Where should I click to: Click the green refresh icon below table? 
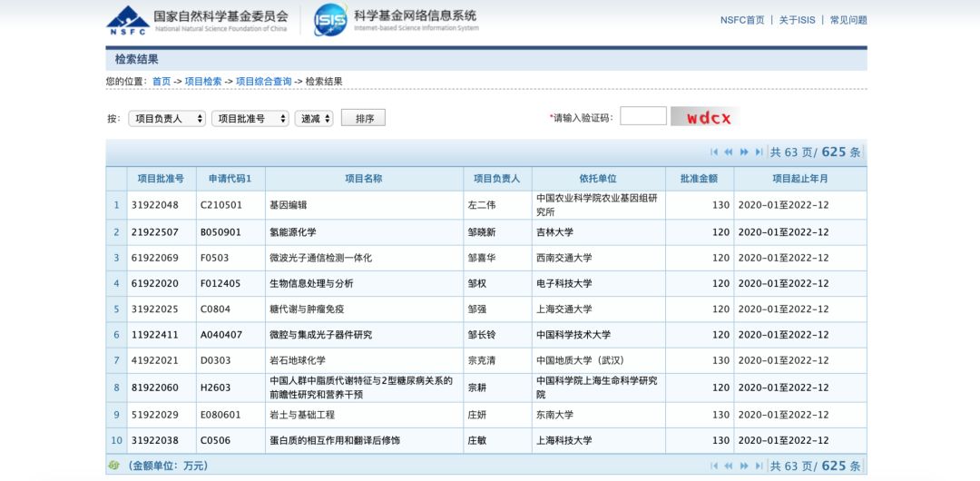pos(113,466)
